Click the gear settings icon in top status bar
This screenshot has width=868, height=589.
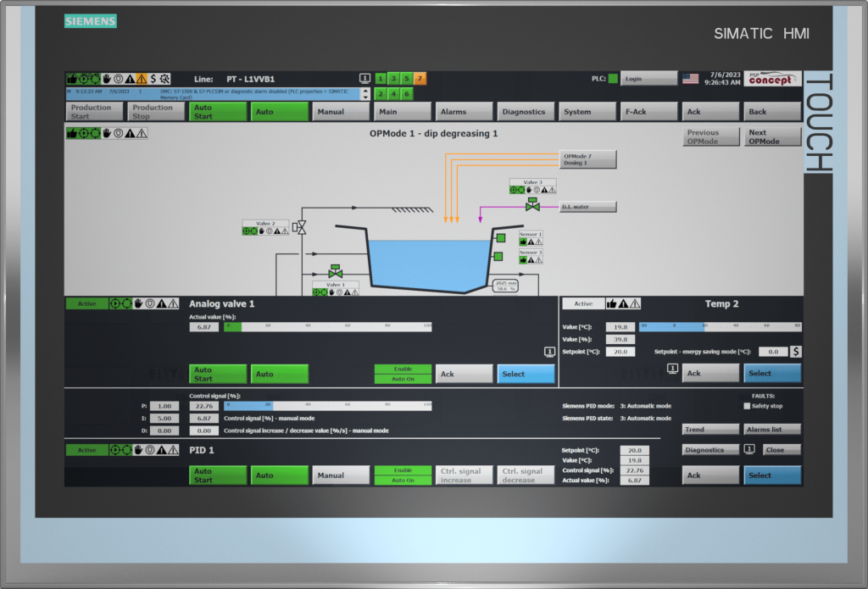(165, 79)
